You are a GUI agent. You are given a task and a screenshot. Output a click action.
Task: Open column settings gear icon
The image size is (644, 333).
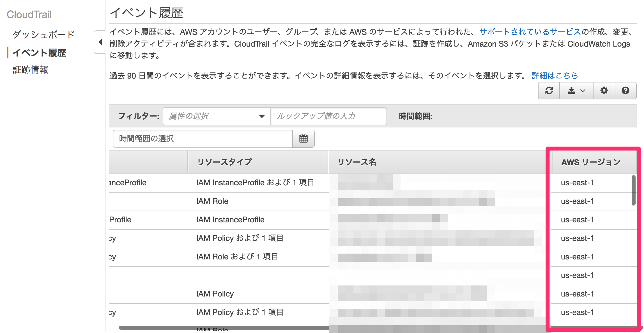604,91
